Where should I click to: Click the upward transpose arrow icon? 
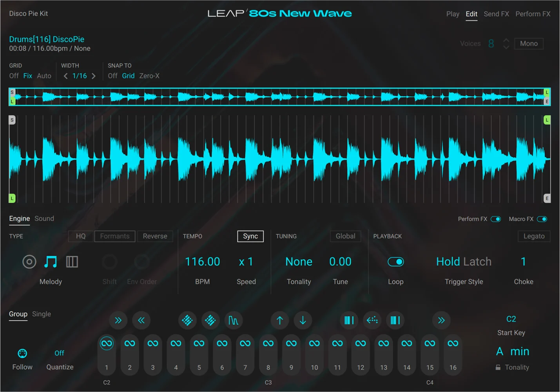tap(279, 320)
